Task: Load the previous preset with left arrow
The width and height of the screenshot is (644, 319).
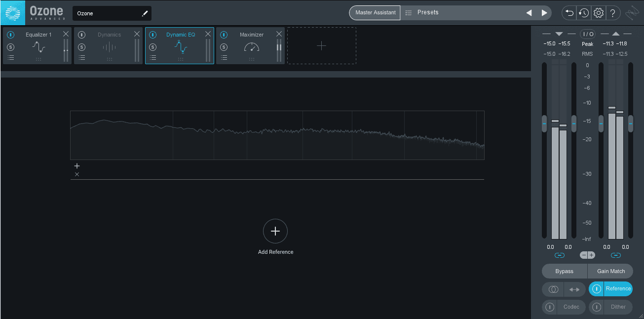Action: pyautogui.click(x=529, y=13)
